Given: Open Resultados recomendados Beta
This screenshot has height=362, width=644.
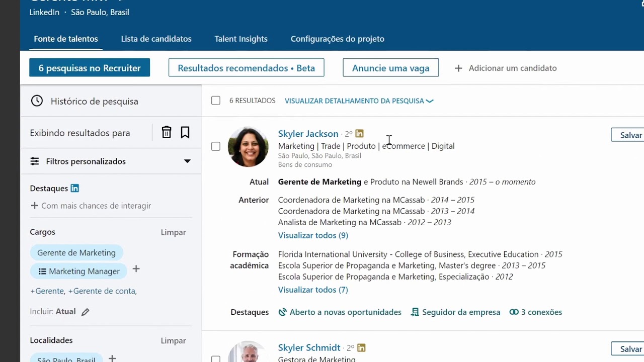Looking at the screenshot, I should pos(247,68).
